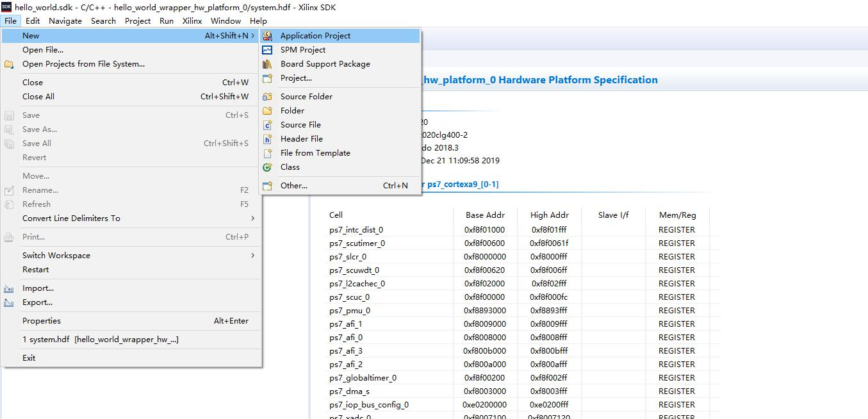Viewport: 868px width, 419px height.
Task: Click the Source Folder icon
Action: (267, 97)
